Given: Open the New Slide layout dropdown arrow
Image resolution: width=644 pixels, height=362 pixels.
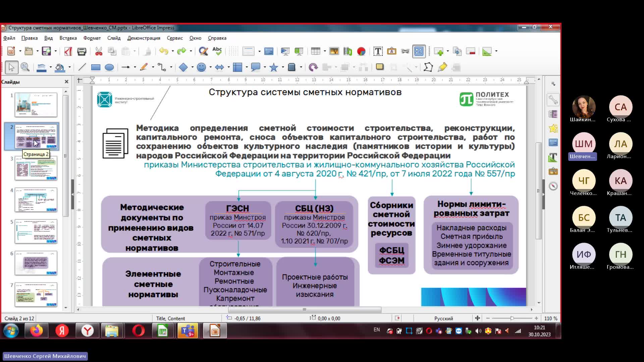Looking at the screenshot, I should tap(447, 51).
